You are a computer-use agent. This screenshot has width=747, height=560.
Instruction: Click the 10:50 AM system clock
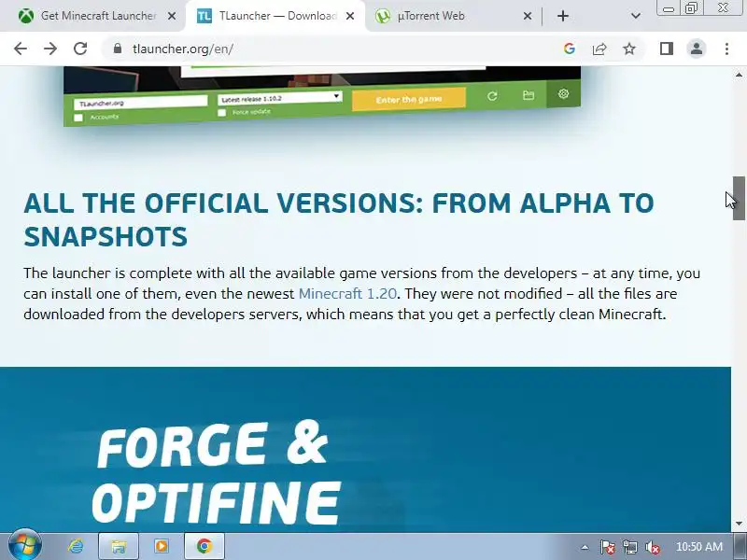698,547
